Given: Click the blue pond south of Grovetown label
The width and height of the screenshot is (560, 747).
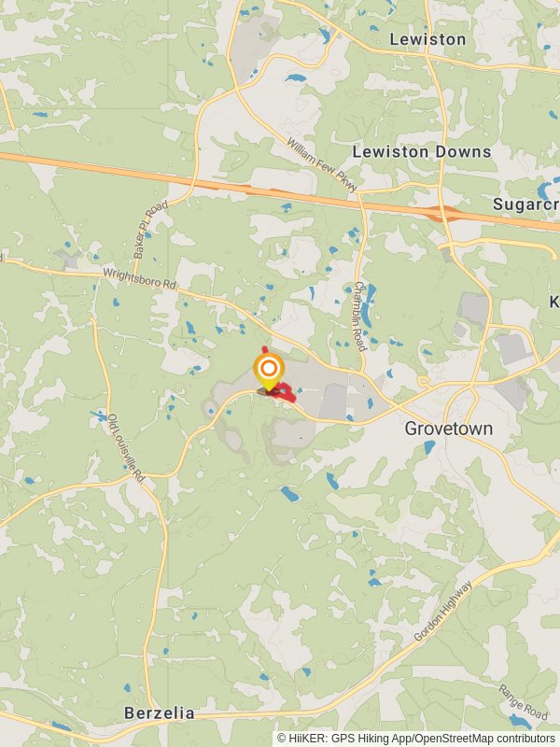Looking at the screenshot, I should (429, 447).
